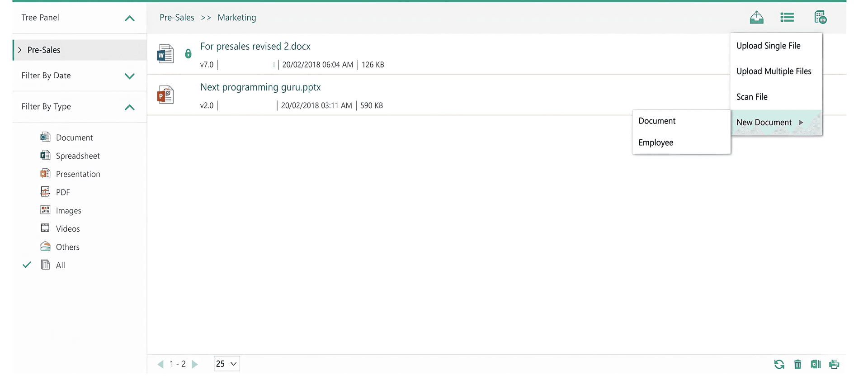
Task: Go to previous page arrow
Action: (x=160, y=364)
